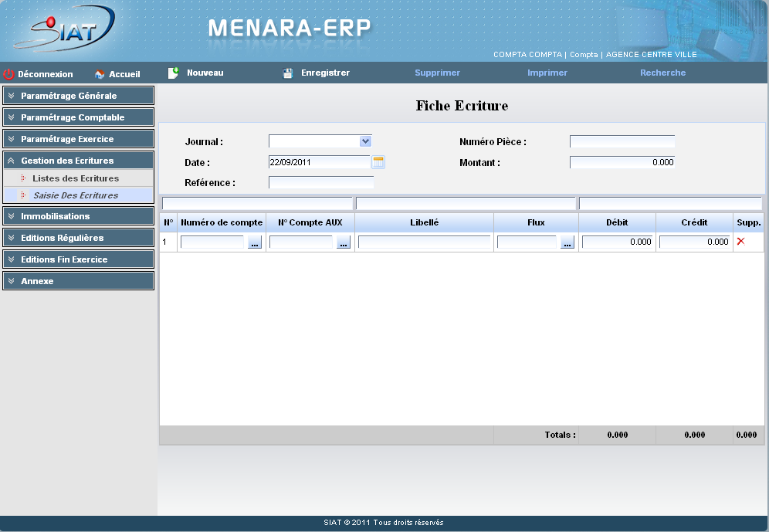Click the Nouveau new document icon
Viewport: 769px width, 532px height.
pyautogui.click(x=173, y=73)
